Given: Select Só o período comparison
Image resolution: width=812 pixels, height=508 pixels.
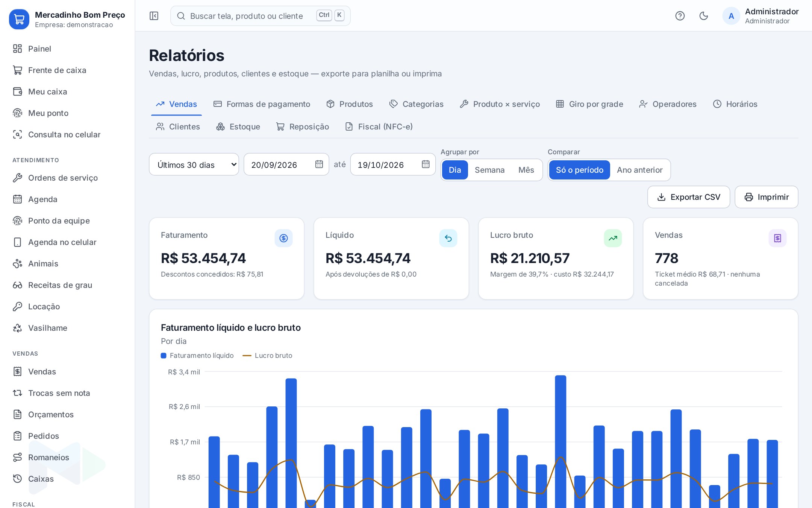Looking at the screenshot, I should coord(579,170).
